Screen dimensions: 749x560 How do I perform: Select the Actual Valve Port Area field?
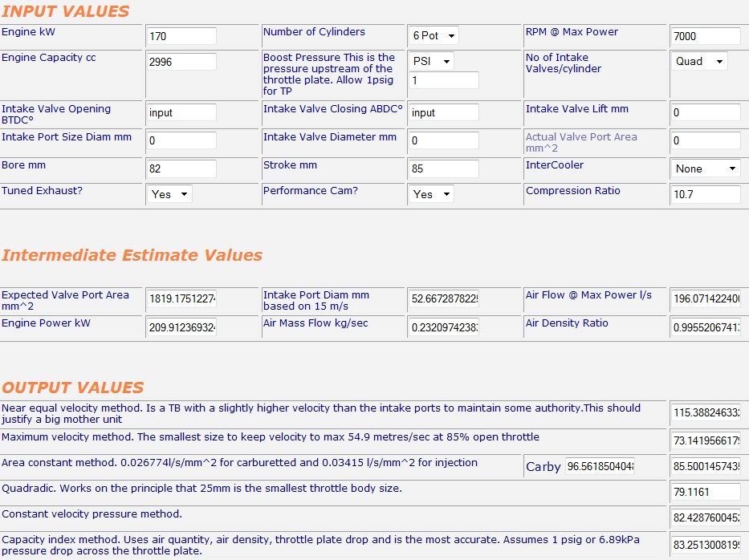pos(704,140)
